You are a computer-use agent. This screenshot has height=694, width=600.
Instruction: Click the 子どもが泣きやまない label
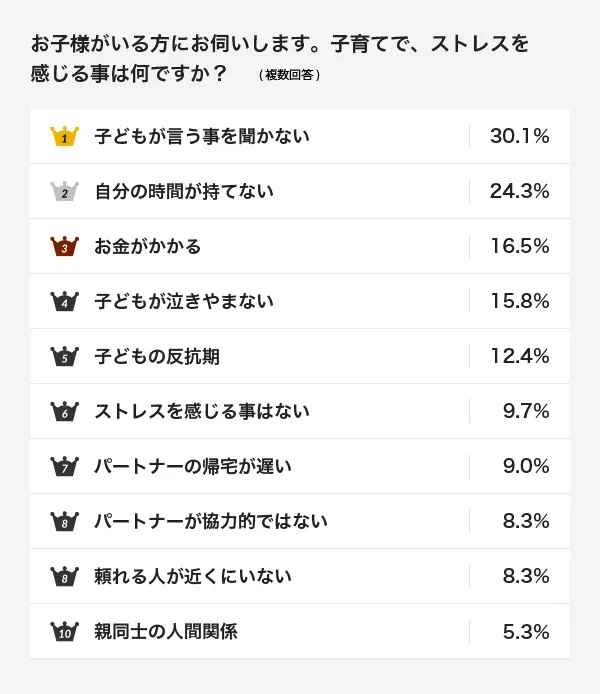pos(183,301)
